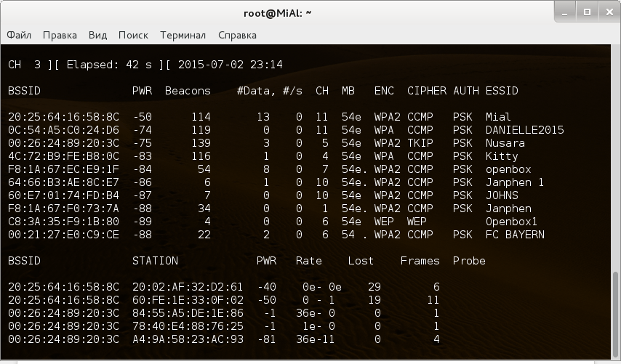This screenshot has width=621, height=364.
Task: Click the Openbox1 WEP network name
Action: click(511, 222)
